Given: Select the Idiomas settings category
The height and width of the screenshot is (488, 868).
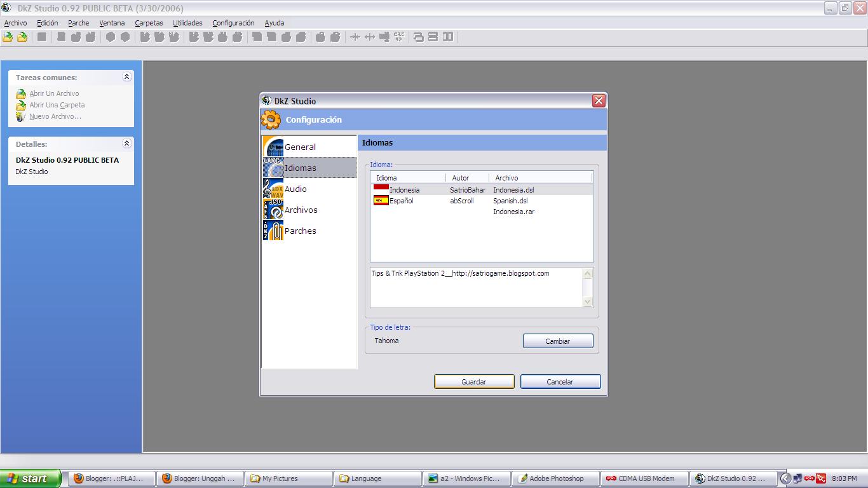Looking at the screenshot, I should [309, 168].
